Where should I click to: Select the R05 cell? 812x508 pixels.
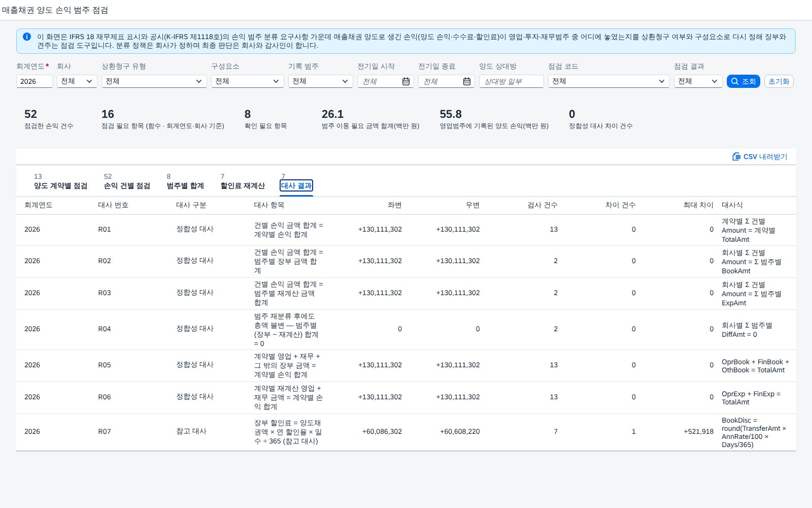tap(105, 365)
